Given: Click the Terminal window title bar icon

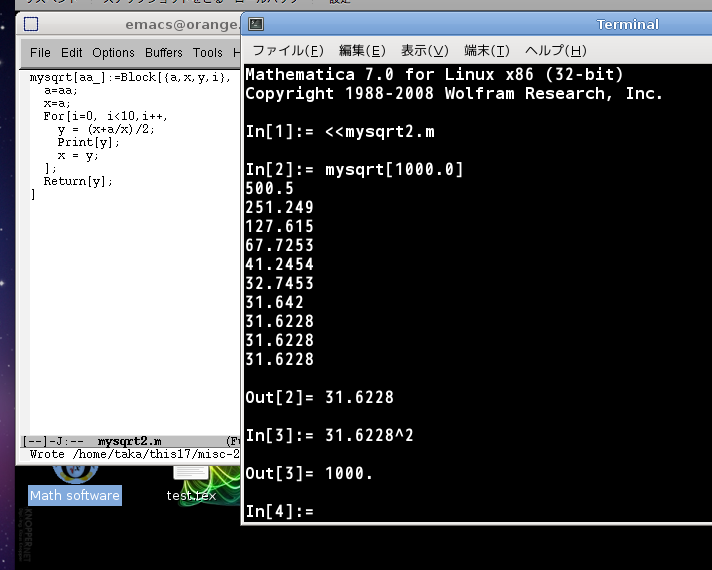Looking at the screenshot, I should click(x=256, y=24).
